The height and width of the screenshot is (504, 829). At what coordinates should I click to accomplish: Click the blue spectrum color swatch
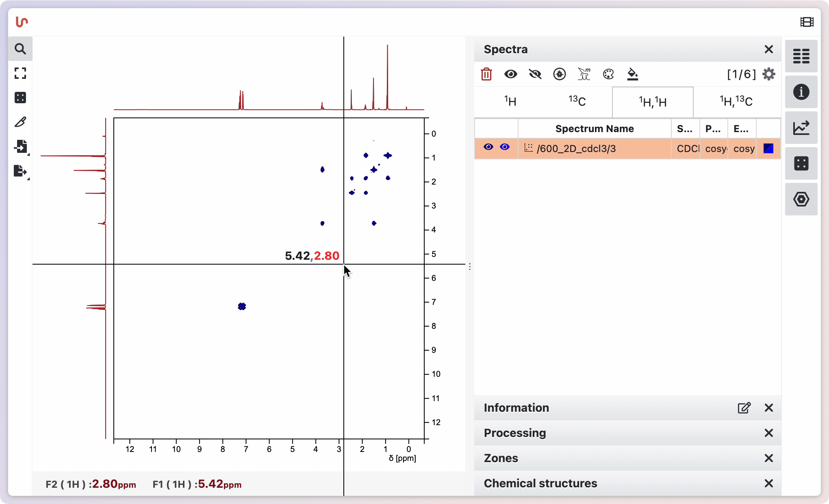coord(768,149)
